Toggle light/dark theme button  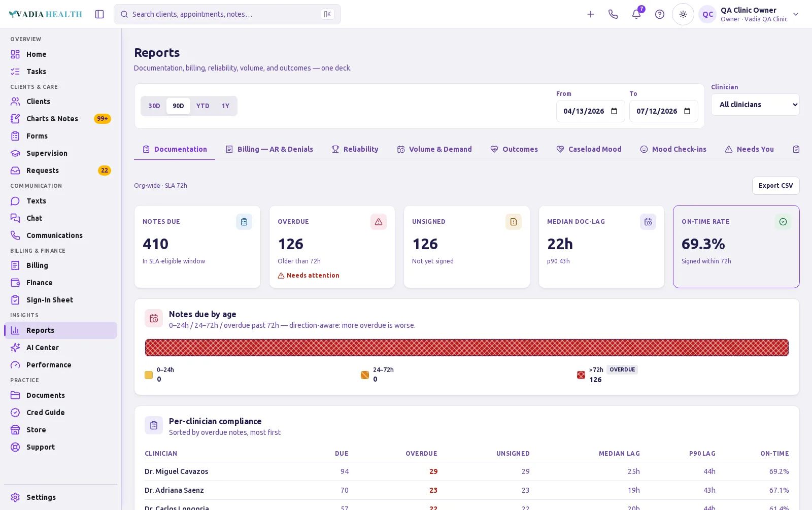683,14
